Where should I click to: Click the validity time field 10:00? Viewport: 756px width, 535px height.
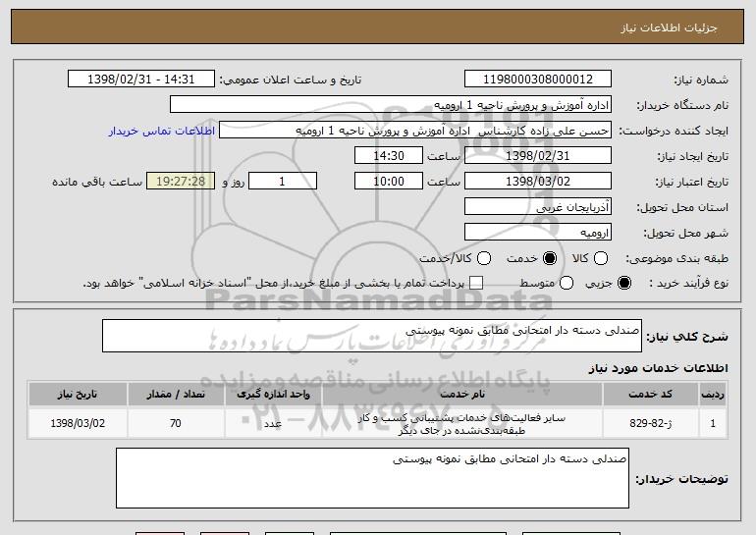pyautogui.click(x=389, y=182)
